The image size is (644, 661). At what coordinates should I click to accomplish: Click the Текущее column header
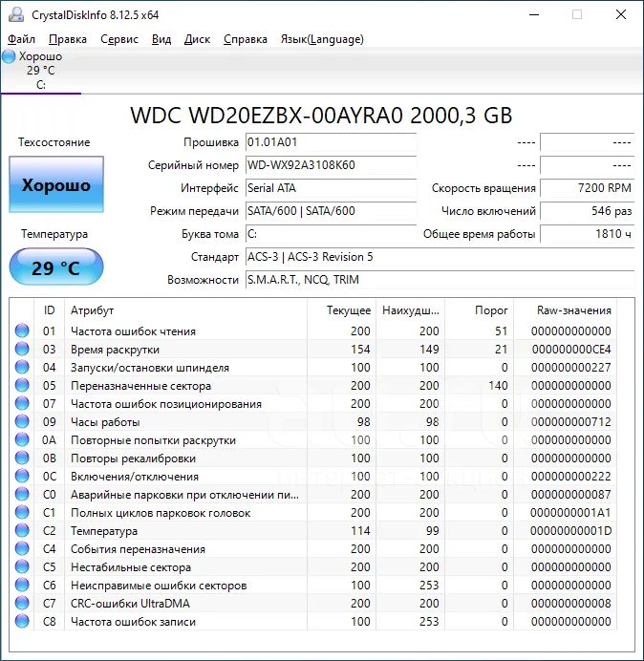click(x=342, y=310)
